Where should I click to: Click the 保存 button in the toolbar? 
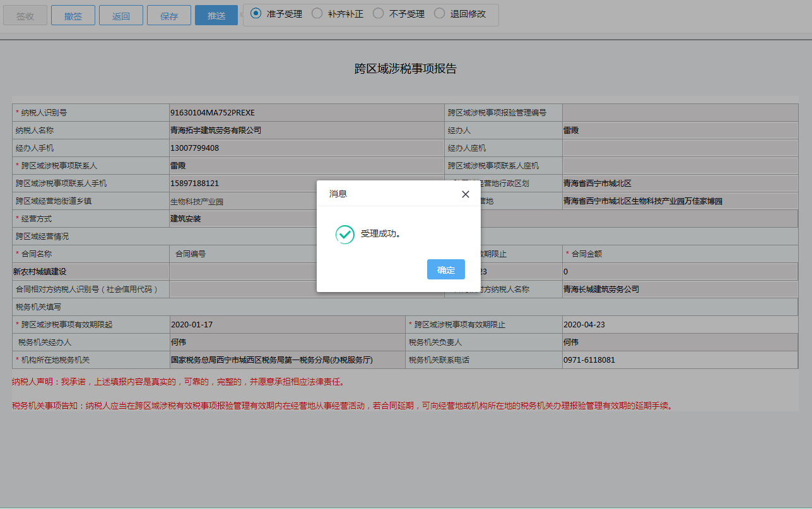click(x=169, y=16)
